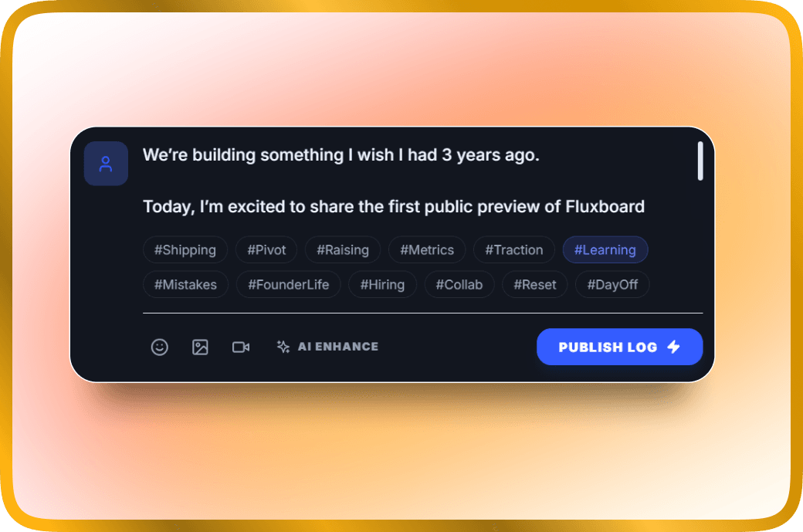803x532 pixels.
Task: Select the #DayOff tag
Action: (612, 284)
